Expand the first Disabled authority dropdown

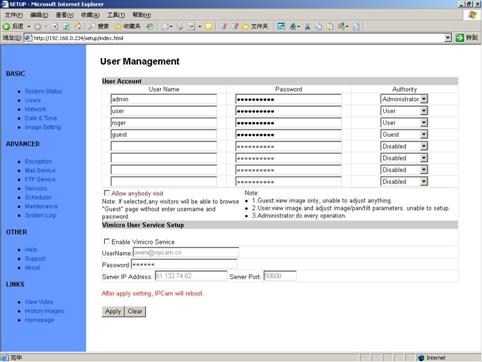(424, 146)
